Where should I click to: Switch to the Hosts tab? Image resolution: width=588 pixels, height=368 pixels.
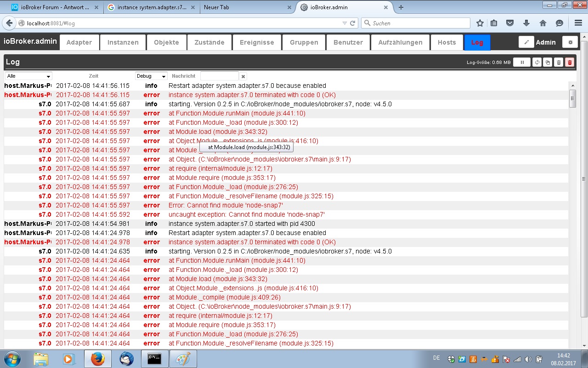pyautogui.click(x=447, y=42)
